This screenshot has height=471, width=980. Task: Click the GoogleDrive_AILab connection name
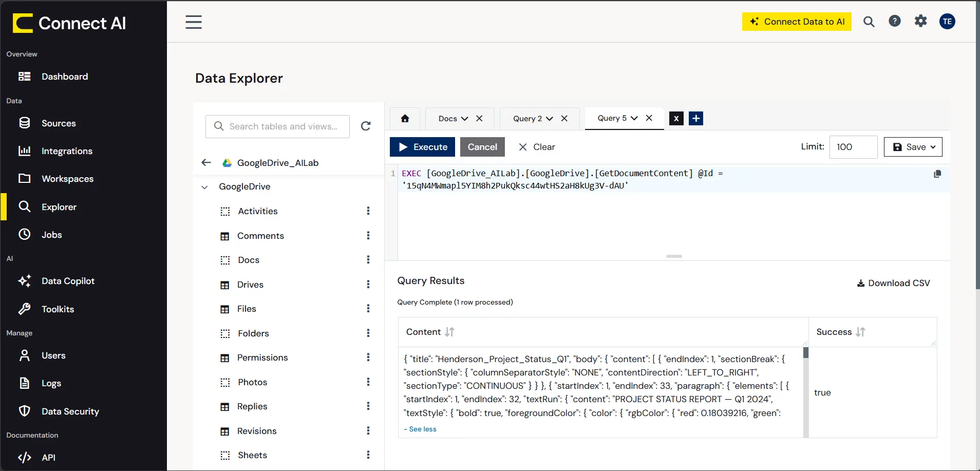(x=278, y=163)
